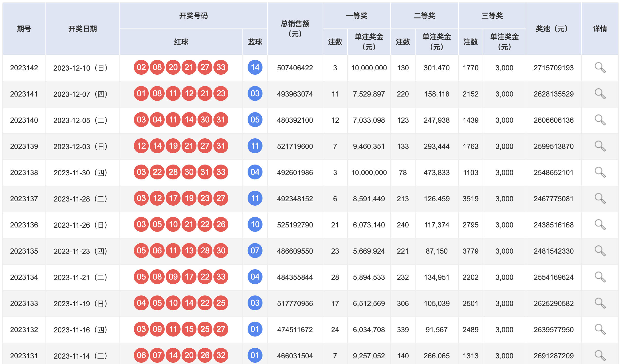Click the 总销售额 column header

pyautogui.click(x=295, y=29)
